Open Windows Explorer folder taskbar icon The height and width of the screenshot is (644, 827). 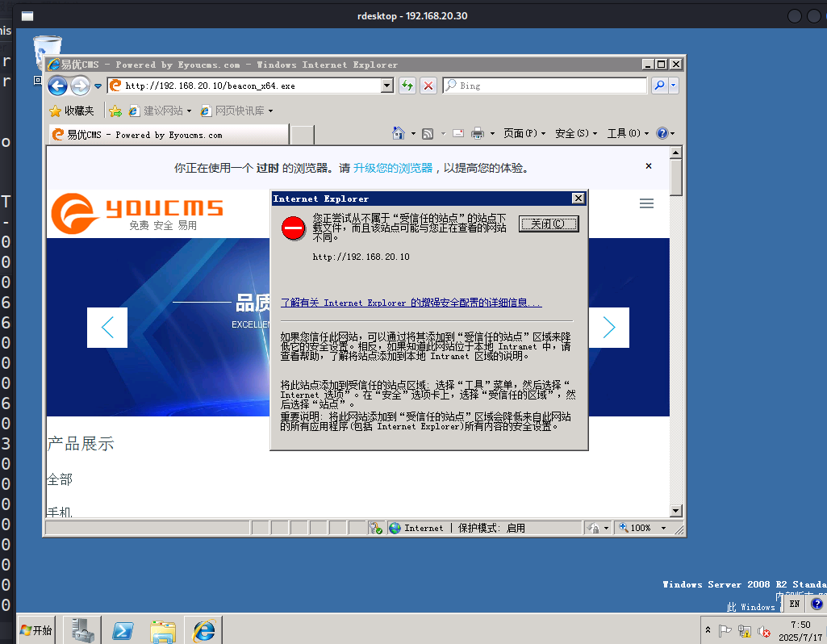163,631
